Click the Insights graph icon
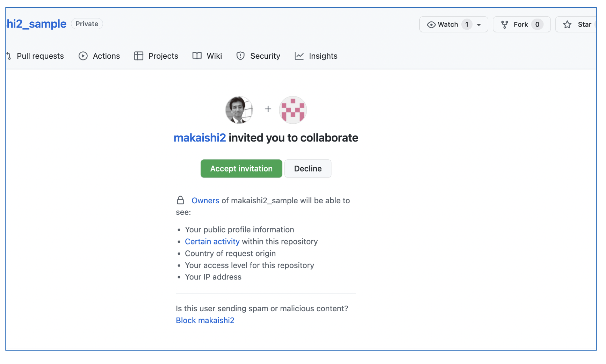Image resolution: width=606 pixels, height=364 pixels. [299, 56]
